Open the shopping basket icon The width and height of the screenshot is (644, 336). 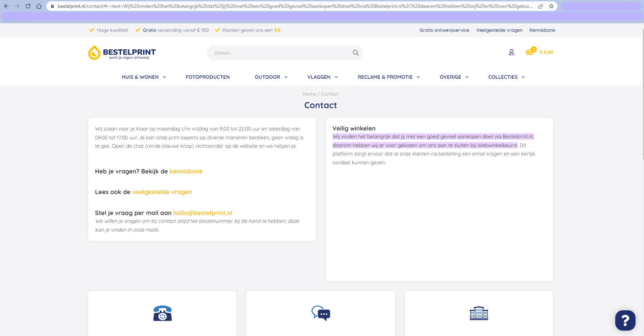point(529,52)
